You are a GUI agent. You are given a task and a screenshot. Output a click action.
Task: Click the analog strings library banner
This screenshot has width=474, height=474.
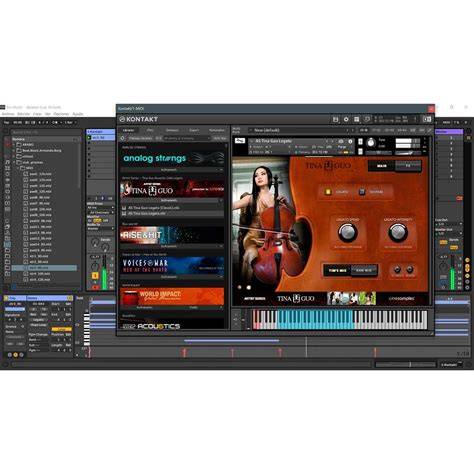tap(172, 158)
